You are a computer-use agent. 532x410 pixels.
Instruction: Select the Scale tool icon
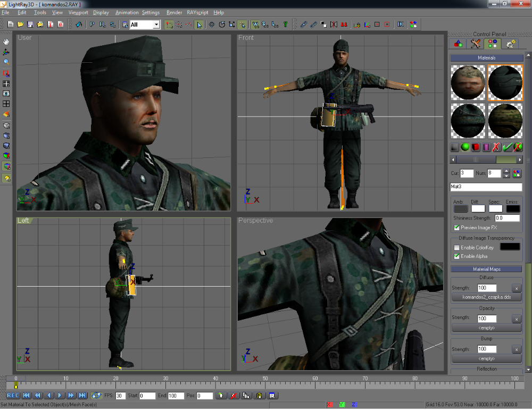232,24
